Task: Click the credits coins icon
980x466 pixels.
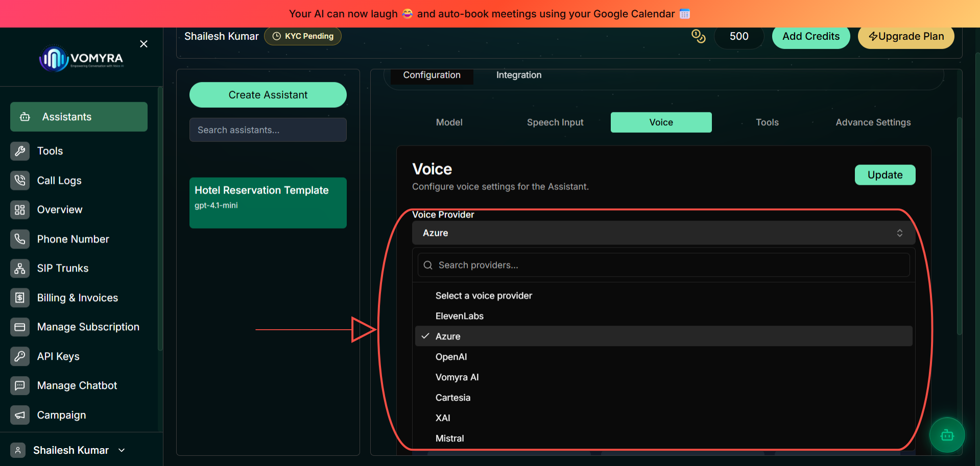Action: 698,36
